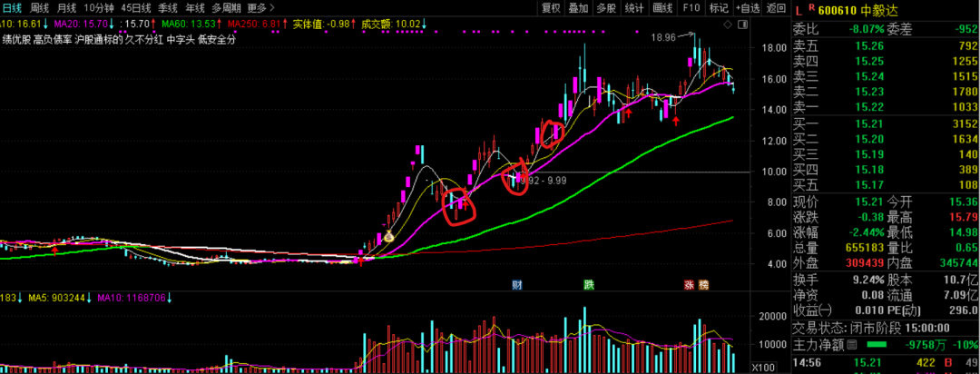The height and width of the screenshot is (374, 980).
Task: Click the 财 event marker on chart
Action: [516, 285]
